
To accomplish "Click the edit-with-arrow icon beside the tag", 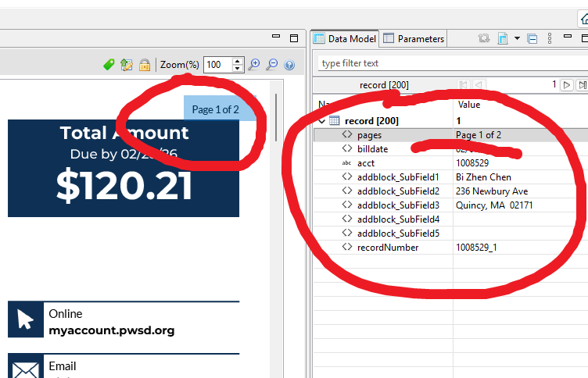I will [x=126, y=65].
